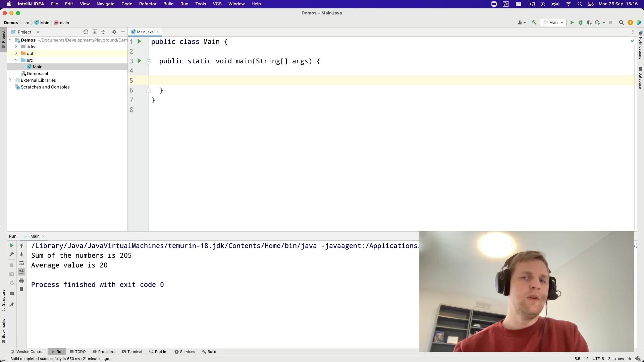Start debugging with the green bug icon
Image resolution: width=644 pixels, height=362 pixels.
click(581, 22)
